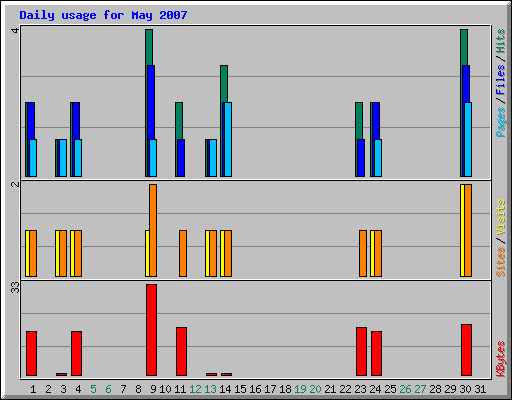Click the green Hits bar for day 23
The width and height of the screenshot is (512, 400).
359,121
